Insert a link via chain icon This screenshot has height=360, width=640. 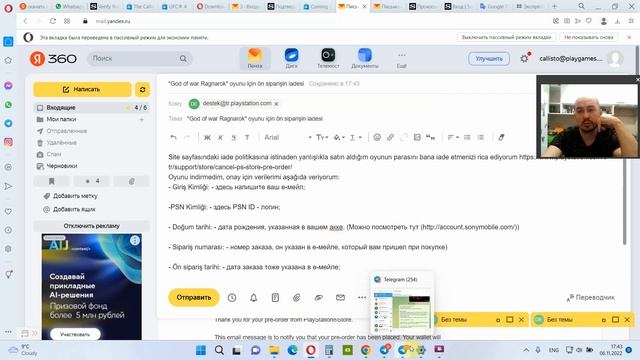coord(390,138)
